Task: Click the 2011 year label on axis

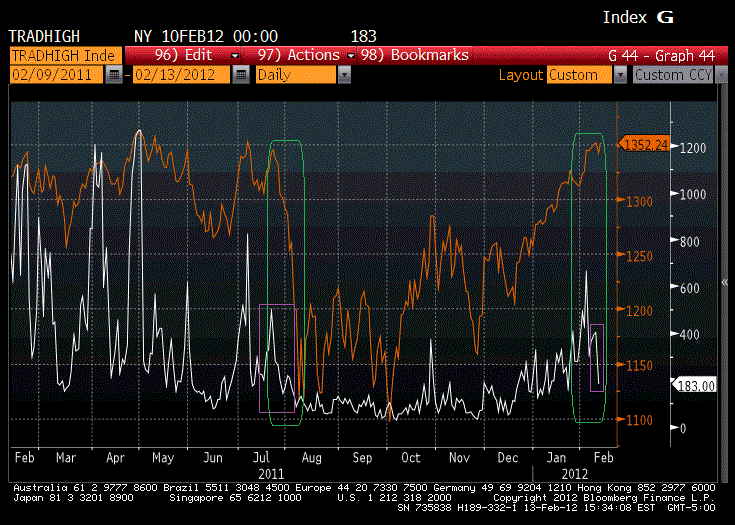Action: pyautogui.click(x=271, y=473)
